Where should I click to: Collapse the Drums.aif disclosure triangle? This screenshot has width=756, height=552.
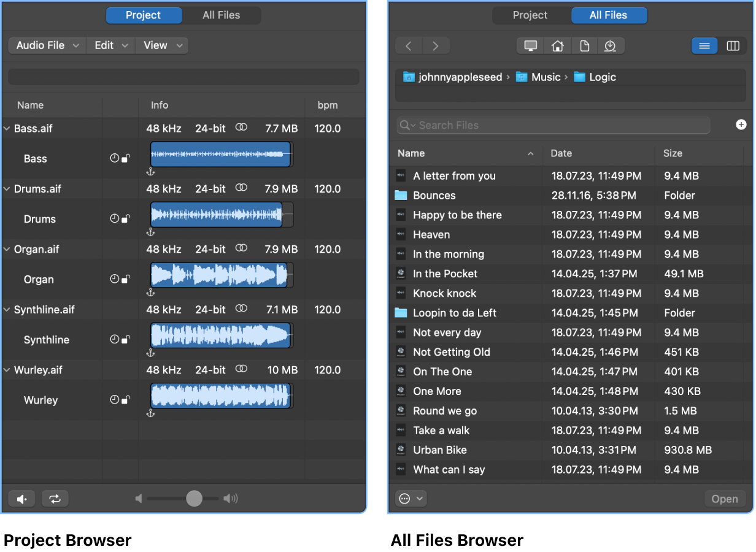[7, 188]
